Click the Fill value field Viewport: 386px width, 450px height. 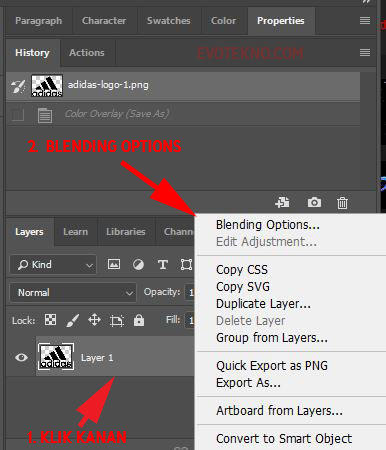[190, 321]
